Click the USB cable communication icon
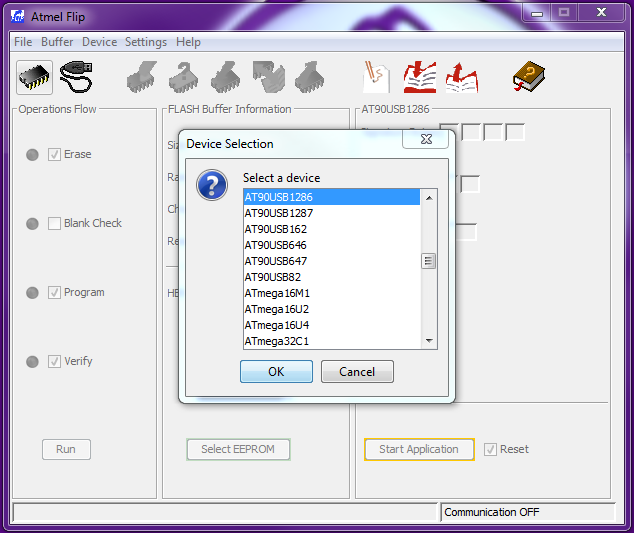The height and width of the screenshot is (533, 634). coord(76,77)
